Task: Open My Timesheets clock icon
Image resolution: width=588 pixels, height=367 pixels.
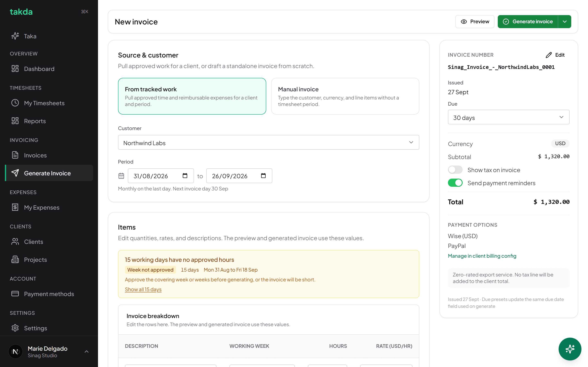Action: point(15,103)
